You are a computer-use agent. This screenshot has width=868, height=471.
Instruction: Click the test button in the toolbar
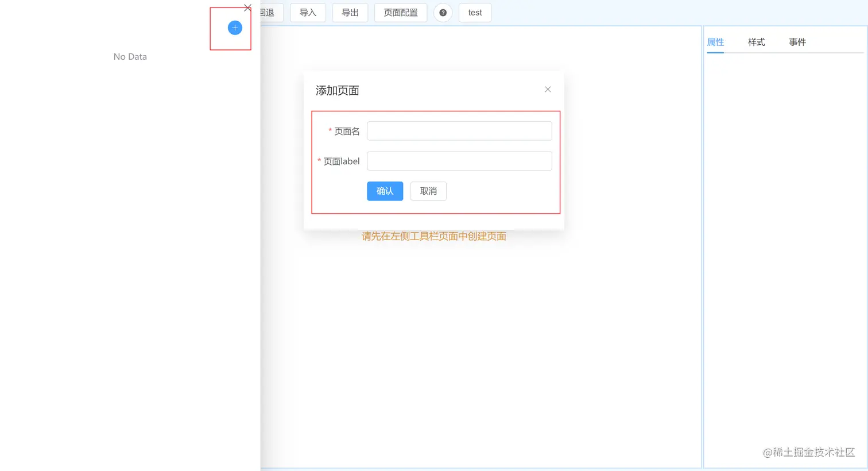[474, 12]
